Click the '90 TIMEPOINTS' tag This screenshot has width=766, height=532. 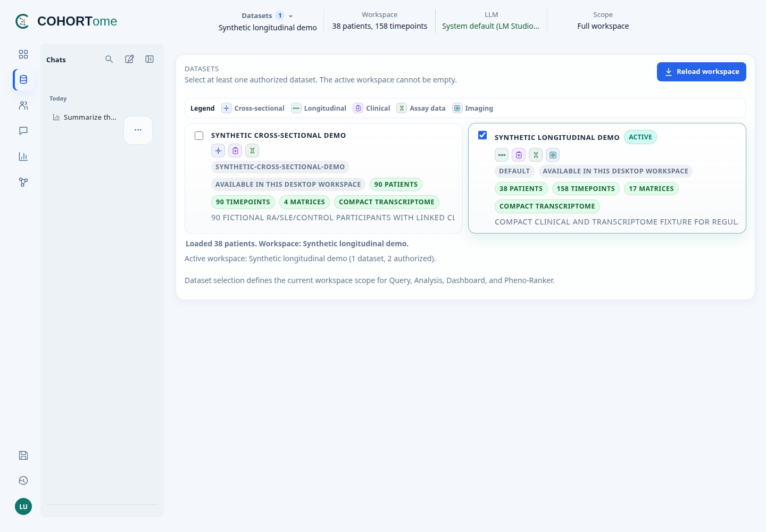tap(243, 202)
